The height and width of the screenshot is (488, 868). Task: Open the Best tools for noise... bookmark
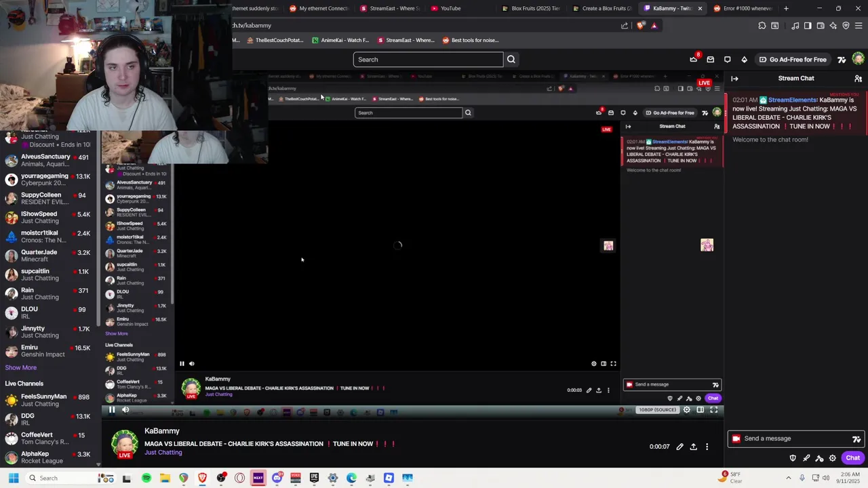[471, 40]
